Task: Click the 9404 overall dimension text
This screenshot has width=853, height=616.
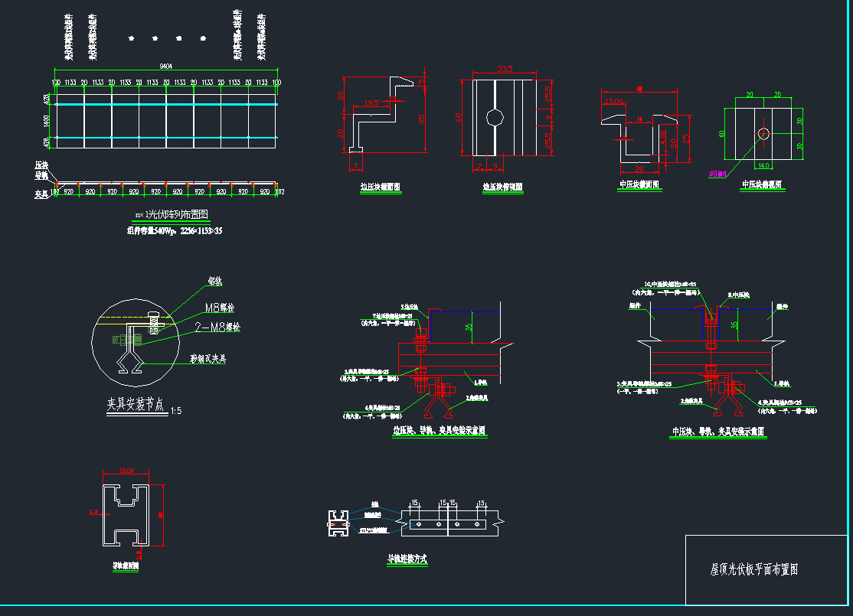Action: [x=165, y=66]
